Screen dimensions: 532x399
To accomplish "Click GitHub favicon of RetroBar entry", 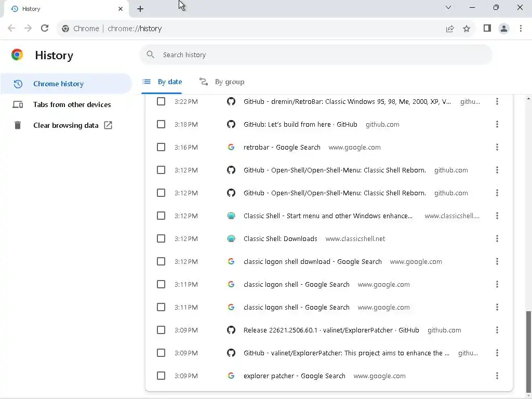I will [231, 101].
